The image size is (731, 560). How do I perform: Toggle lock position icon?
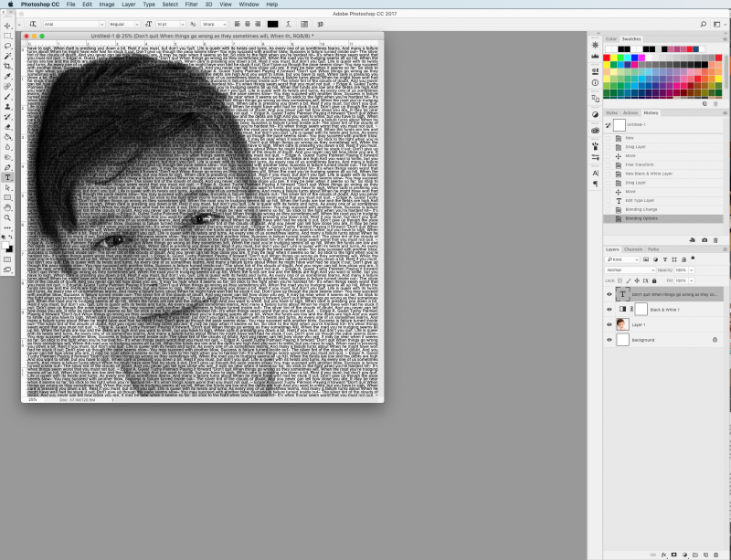pyautogui.click(x=637, y=280)
